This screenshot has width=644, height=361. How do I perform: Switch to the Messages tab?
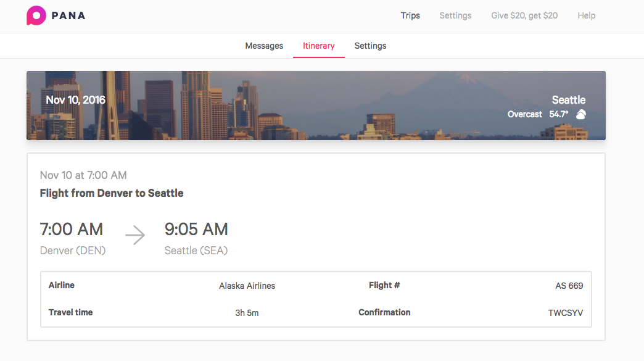(264, 46)
